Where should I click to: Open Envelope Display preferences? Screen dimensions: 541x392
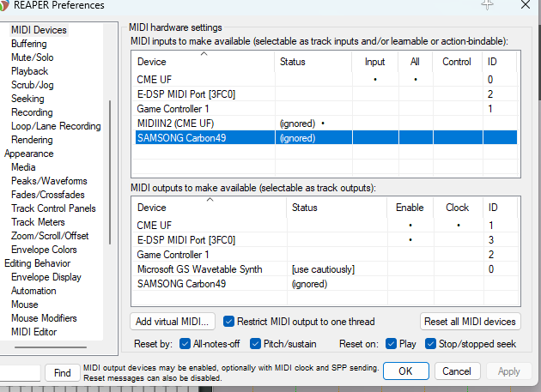point(46,277)
